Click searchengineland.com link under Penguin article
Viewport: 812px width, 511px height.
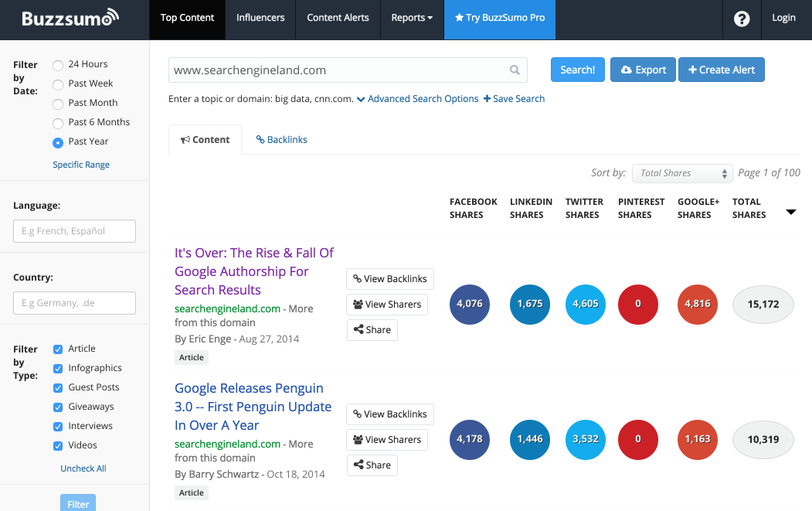click(227, 445)
